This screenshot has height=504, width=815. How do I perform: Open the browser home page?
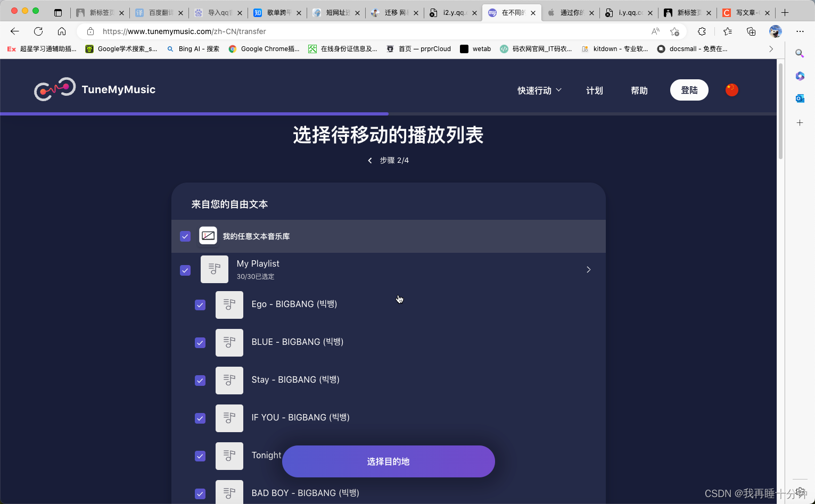pyautogui.click(x=62, y=31)
